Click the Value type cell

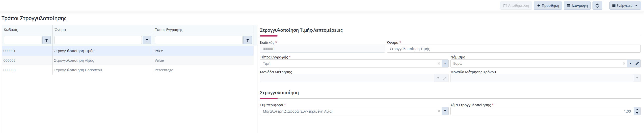pos(203,60)
